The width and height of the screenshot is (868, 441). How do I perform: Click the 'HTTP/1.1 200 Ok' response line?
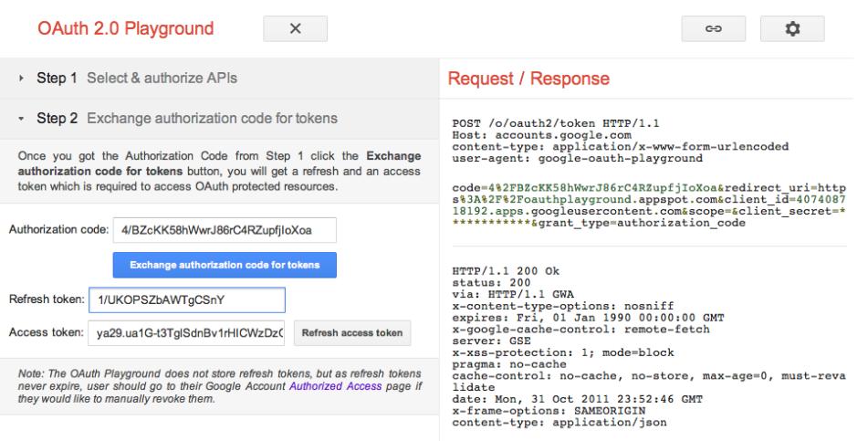(506, 271)
